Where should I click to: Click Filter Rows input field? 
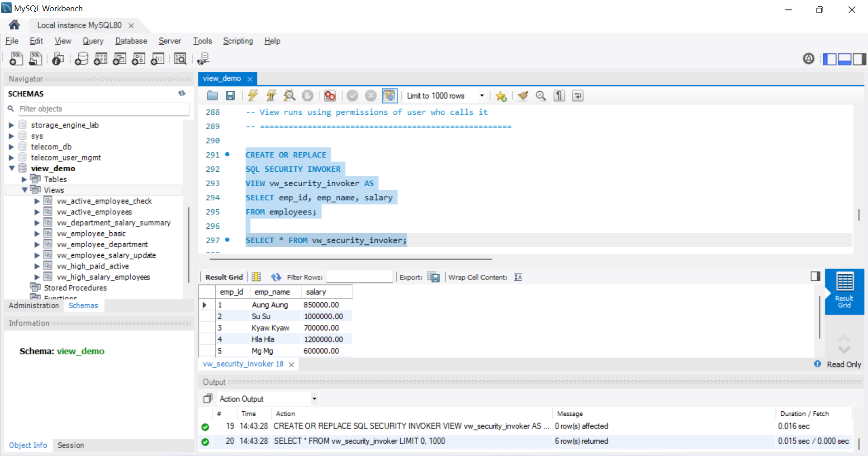[360, 277]
